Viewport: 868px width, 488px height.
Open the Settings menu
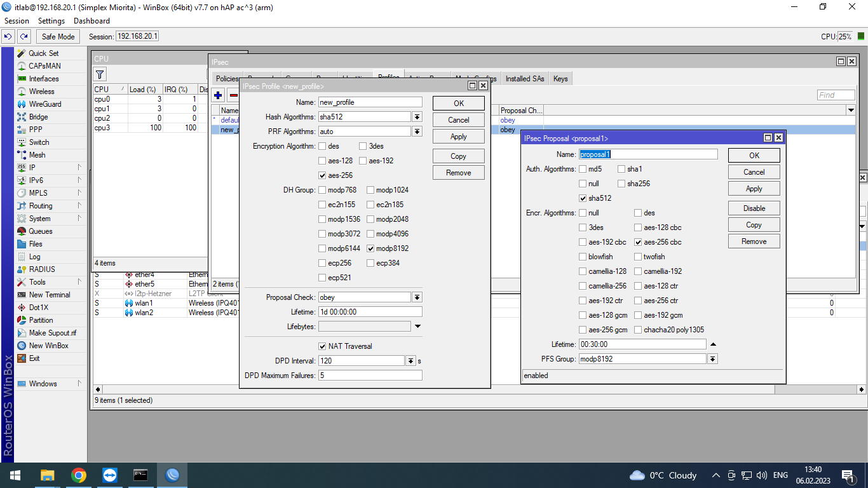[x=51, y=21]
